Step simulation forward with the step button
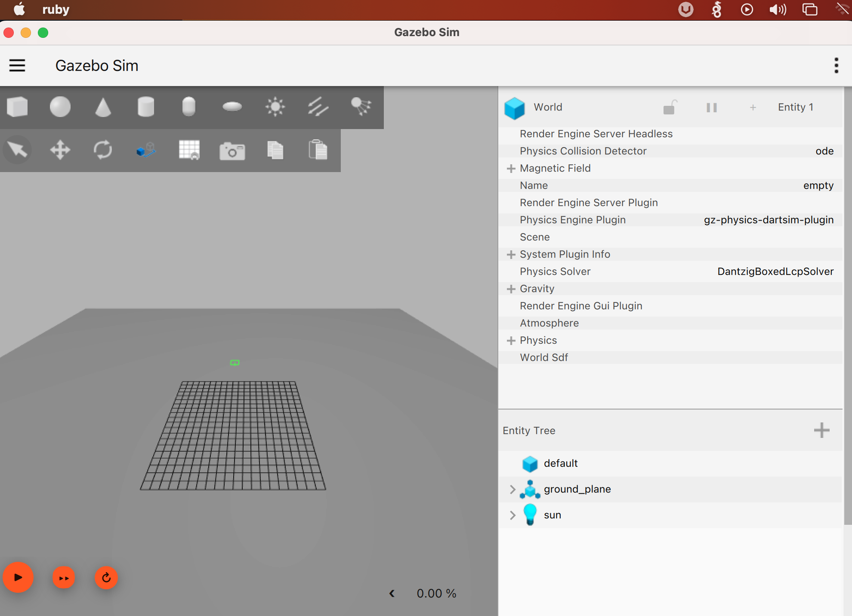The image size is (852, 616). (x=64, y=578)
